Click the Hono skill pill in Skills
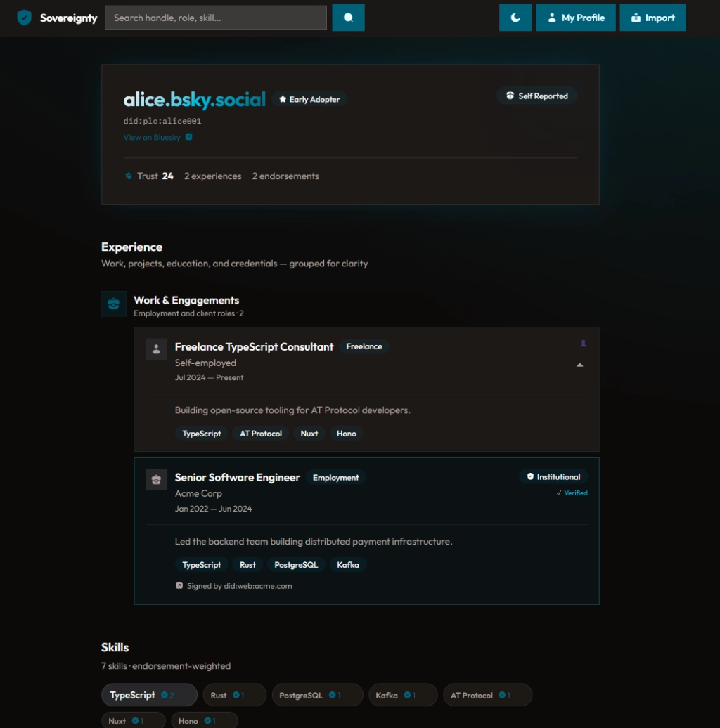720x728 pixels. [205, 720]
